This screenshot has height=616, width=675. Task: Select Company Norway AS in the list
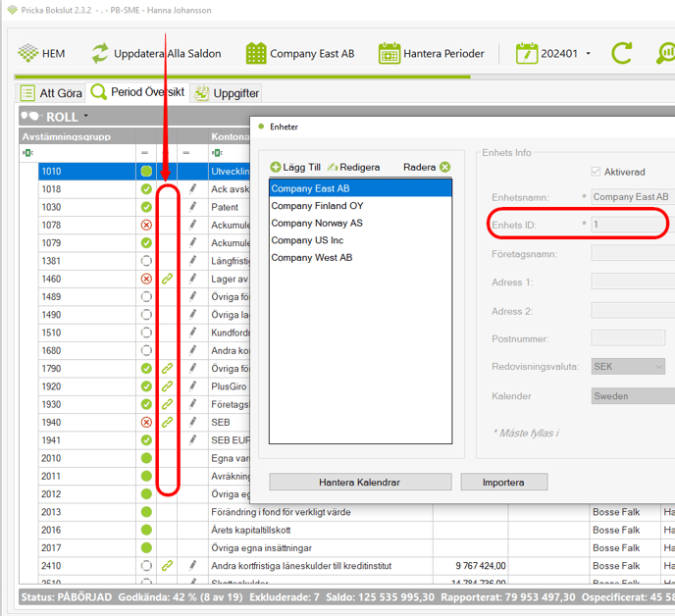[360, 223]
